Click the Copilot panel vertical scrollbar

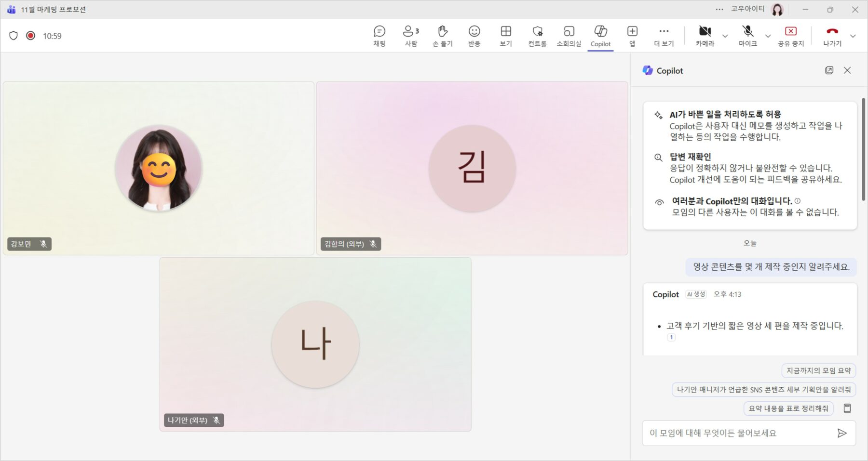point(863,149)
